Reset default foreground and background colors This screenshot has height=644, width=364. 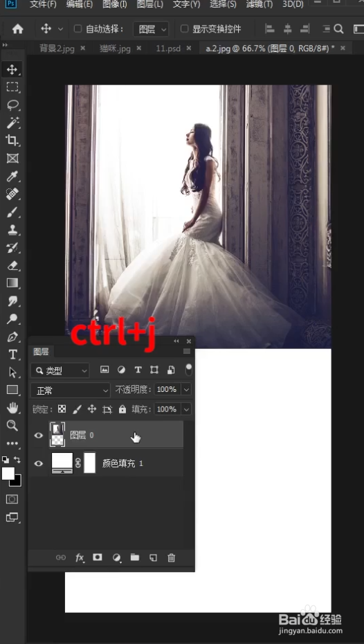pyautogui.click(x=5, y=460)
